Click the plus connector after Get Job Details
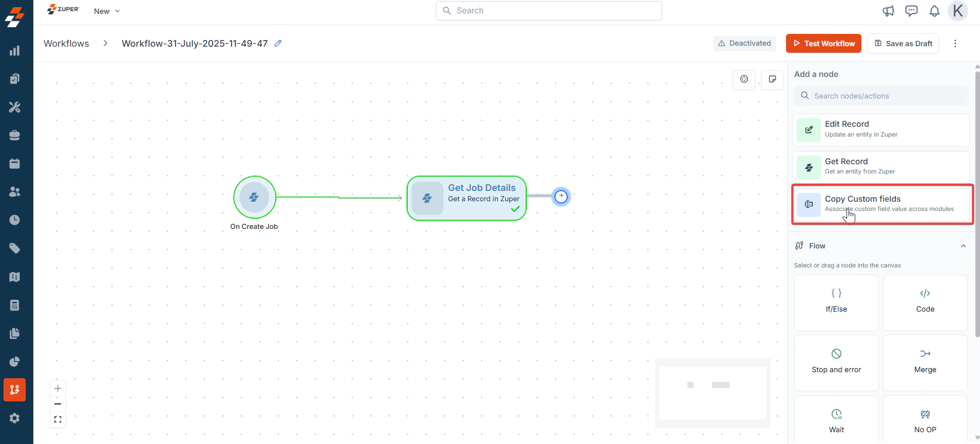Viewport: 980px width, 444px height. coord(561,196)
